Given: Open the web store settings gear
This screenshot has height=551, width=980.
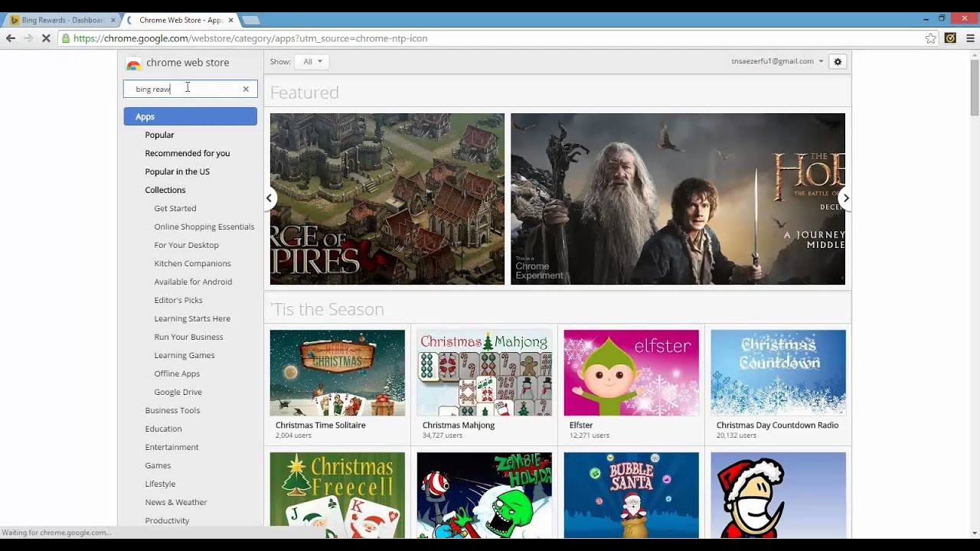Looking at the screenshot, I should pyautogui.click(x=838, y=61).
